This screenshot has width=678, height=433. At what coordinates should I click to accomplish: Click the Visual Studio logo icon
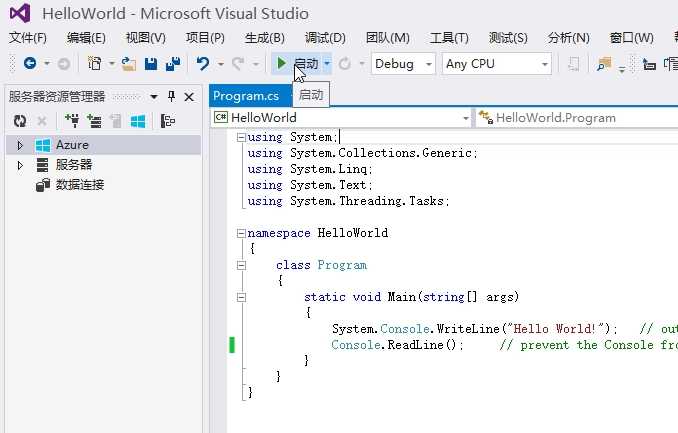(20, 13)
